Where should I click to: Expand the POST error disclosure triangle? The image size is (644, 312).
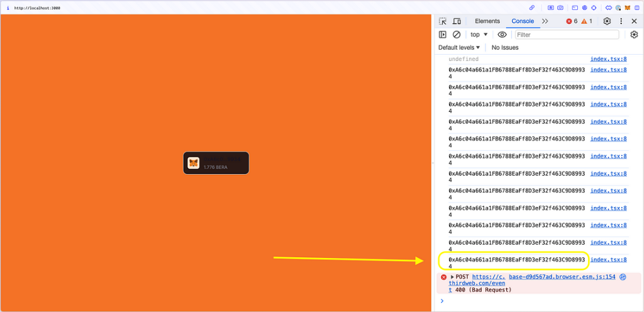[452, 277]
